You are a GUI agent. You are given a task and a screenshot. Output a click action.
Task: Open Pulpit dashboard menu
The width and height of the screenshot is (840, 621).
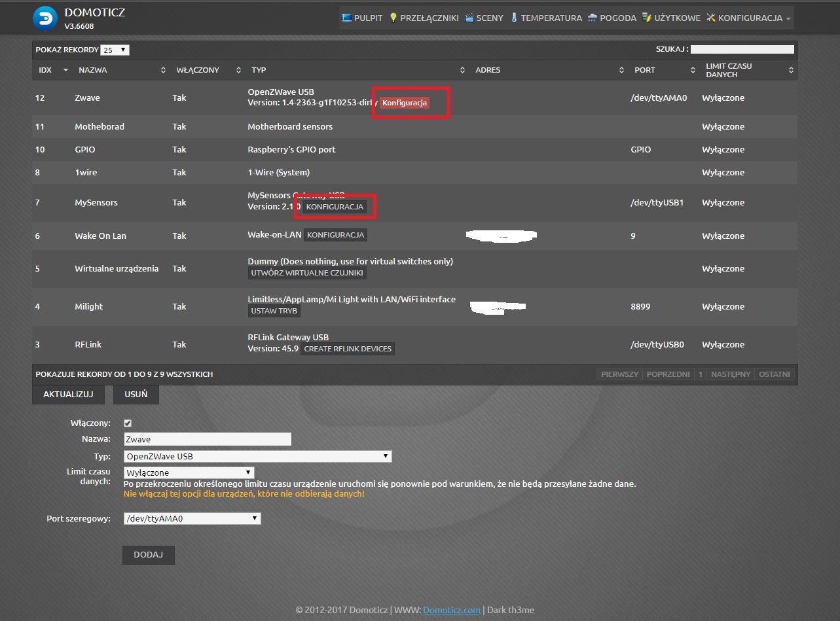pyautogui.click(x=362, y=18)
